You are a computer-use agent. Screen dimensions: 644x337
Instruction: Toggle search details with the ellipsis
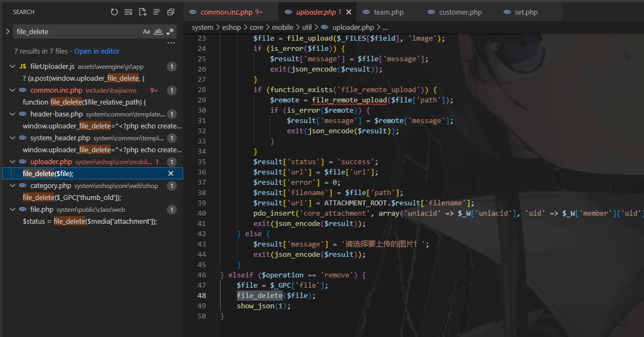coord(171,42)
